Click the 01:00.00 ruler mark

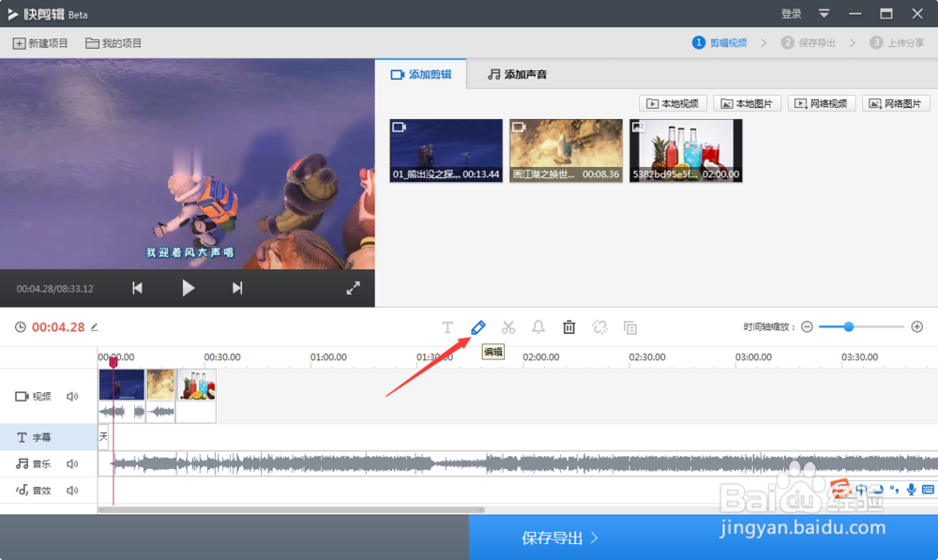pos(328,356)
